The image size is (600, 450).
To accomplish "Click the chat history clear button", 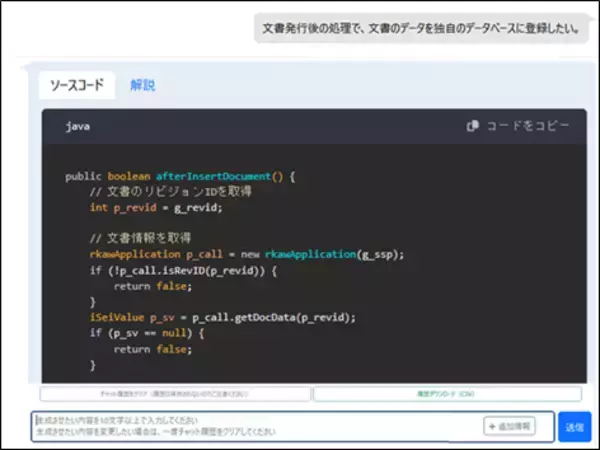I will click(175, 394).
